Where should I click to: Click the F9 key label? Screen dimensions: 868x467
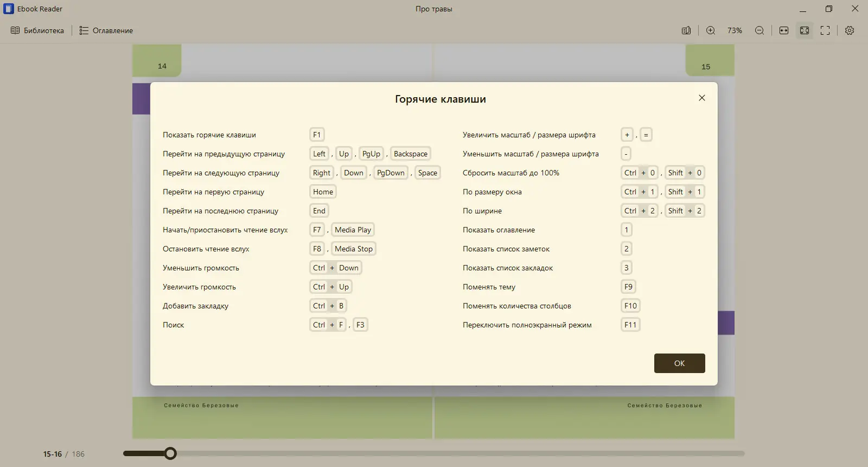(628, 287)
